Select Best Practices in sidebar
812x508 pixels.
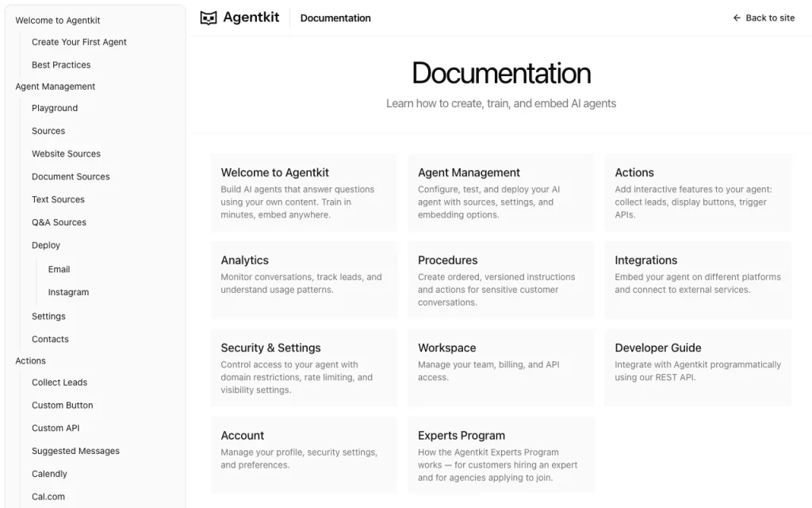click(x=61, y=65)
